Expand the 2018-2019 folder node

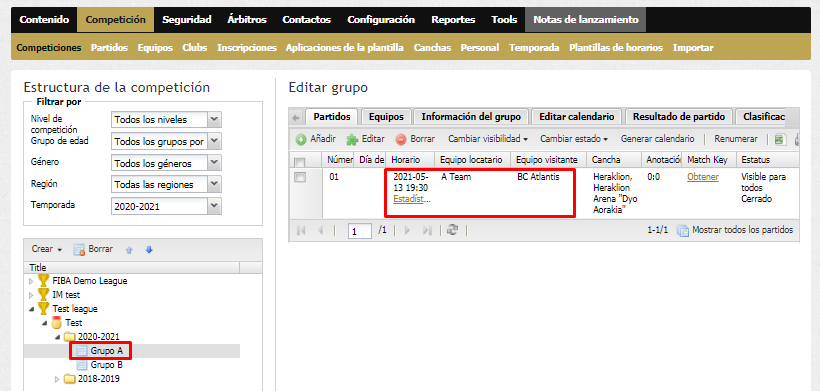coord(58,380)
